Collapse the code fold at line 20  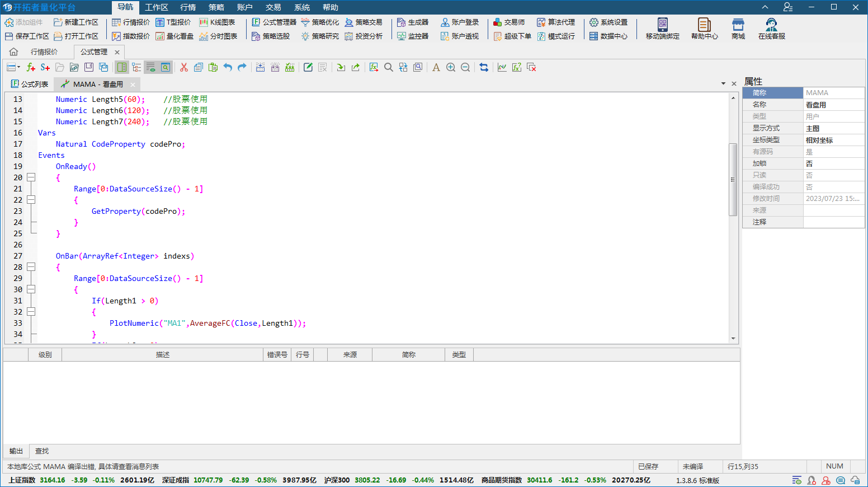coord(31,177)
